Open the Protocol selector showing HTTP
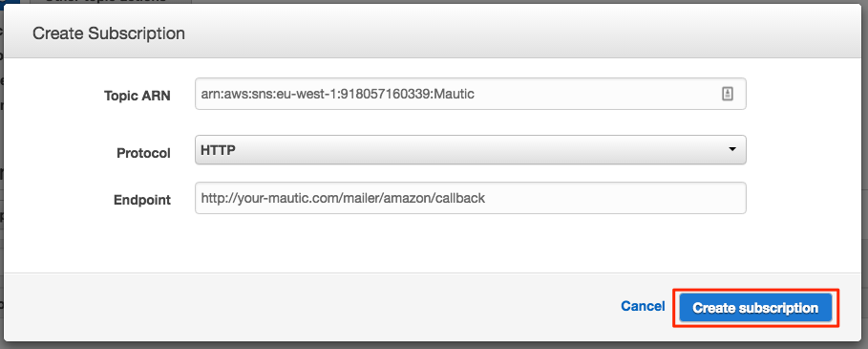Image resolution: width=868 pixels, height=349 pixels. coord(471,149)
